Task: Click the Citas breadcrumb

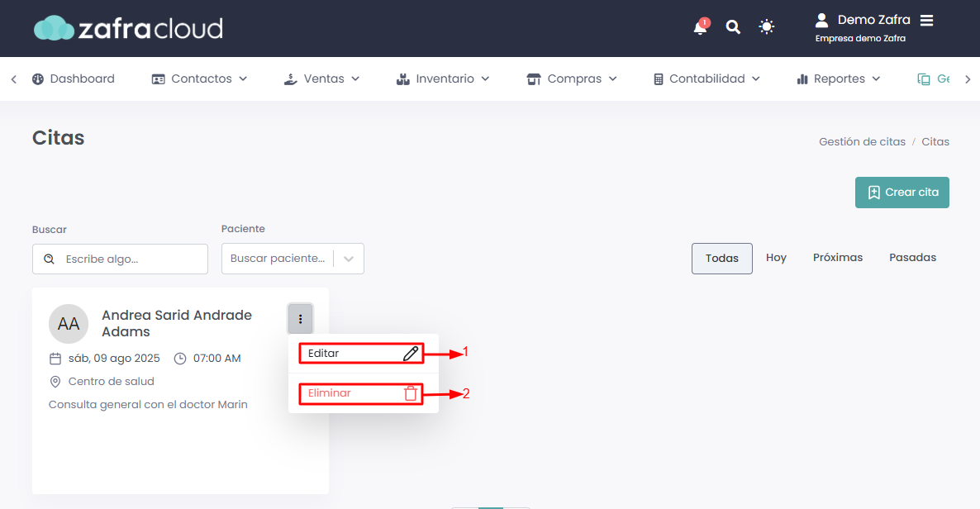Action: click(x=935, y=142)
